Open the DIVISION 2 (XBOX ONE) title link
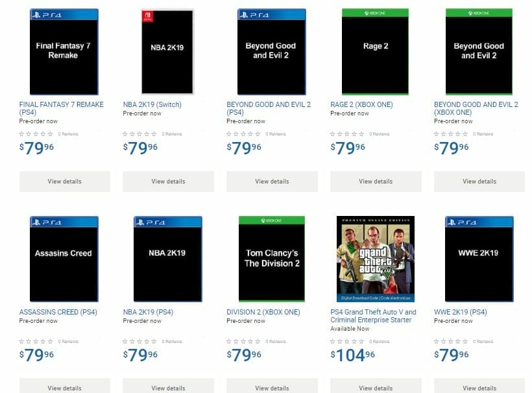Screen dimensions: 532x393 pos(263,312)
